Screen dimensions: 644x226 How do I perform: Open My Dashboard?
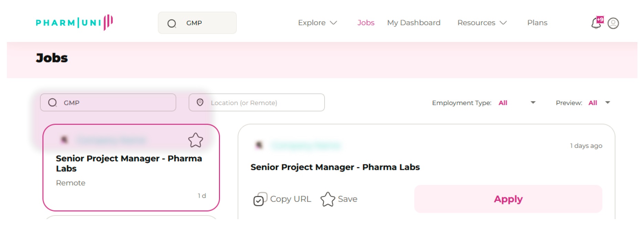pos(413,23)
